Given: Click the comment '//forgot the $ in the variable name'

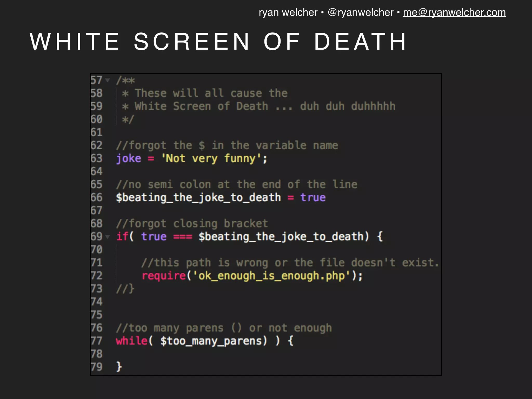Looking at the screenshot, I should point(227,145).
